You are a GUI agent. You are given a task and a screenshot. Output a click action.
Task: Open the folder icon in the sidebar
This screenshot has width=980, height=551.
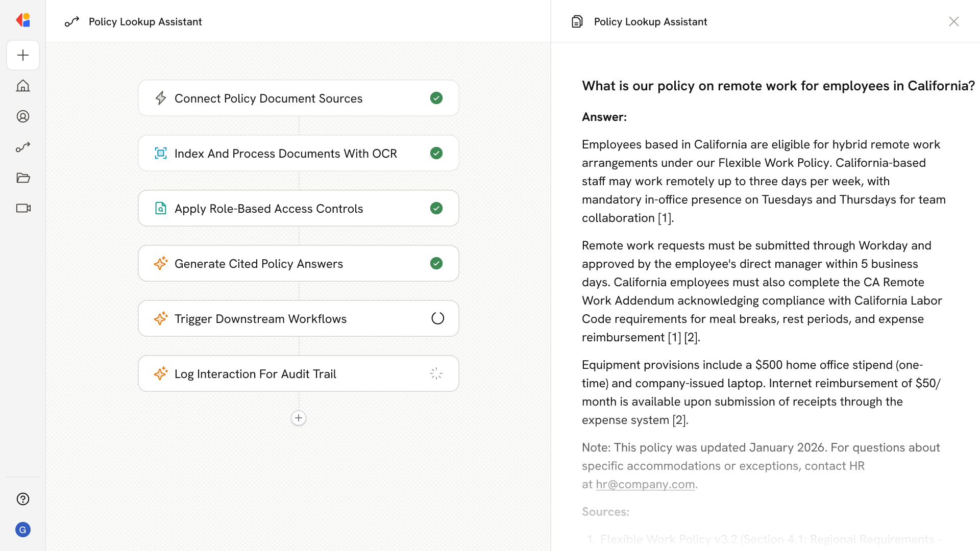click(23, 178)
